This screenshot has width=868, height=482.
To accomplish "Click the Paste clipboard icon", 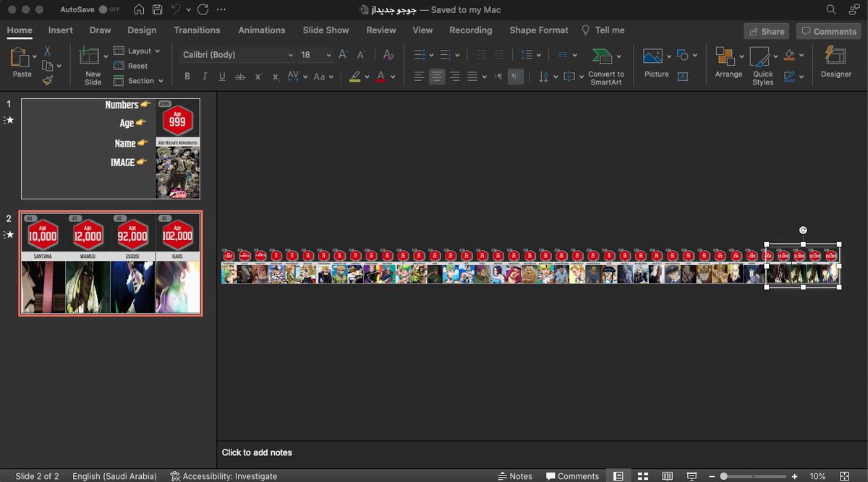I will (x=21, y=58).
